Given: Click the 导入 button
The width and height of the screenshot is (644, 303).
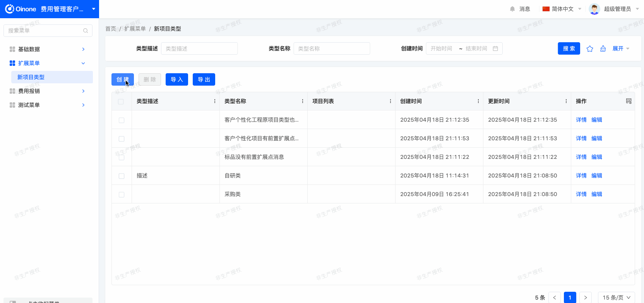Looking at the screenshot, I should pos(177,79).
